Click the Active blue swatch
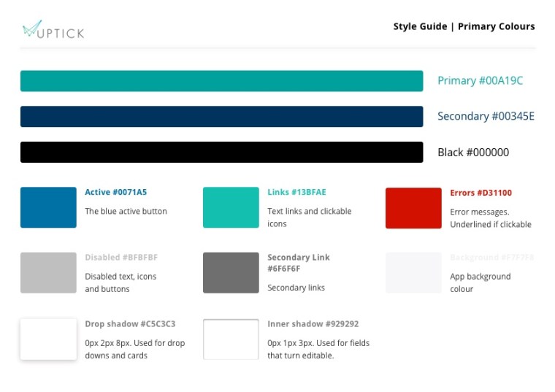This screenshot has width=555, height=392. [48, 207]
